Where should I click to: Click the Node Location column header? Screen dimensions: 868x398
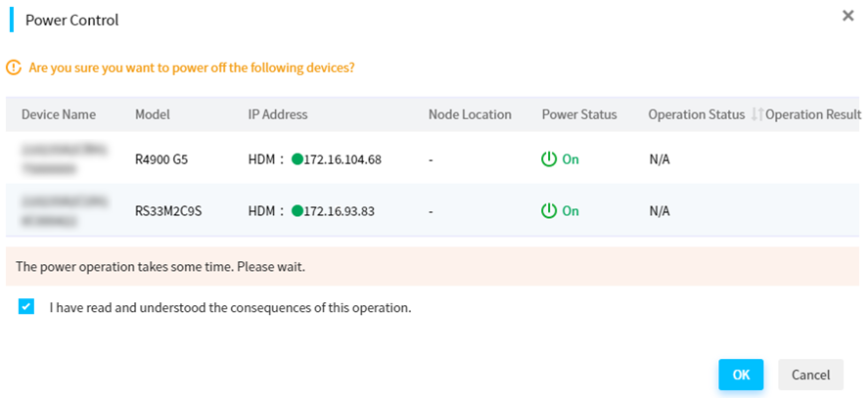click(x=470, y=114)
